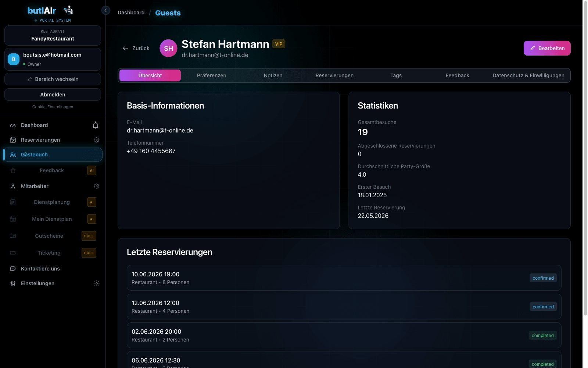Go back with the Zurück button
The image size is (588, 368).
136,48
